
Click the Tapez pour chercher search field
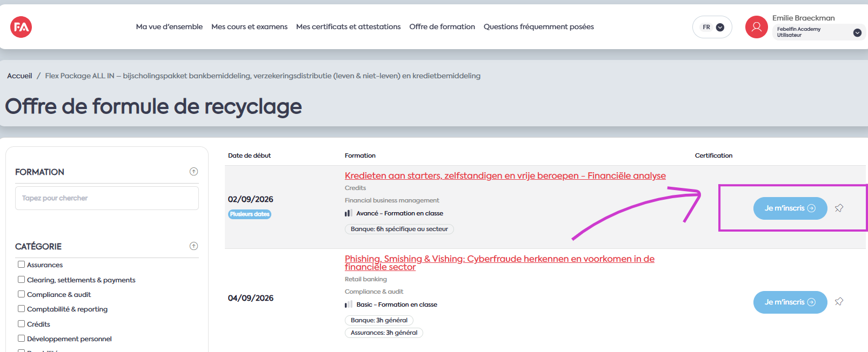click(107, 198)
